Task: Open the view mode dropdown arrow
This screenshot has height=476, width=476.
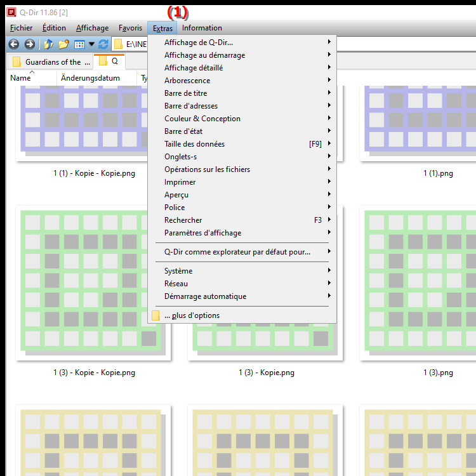Action: tap(91, 44)
